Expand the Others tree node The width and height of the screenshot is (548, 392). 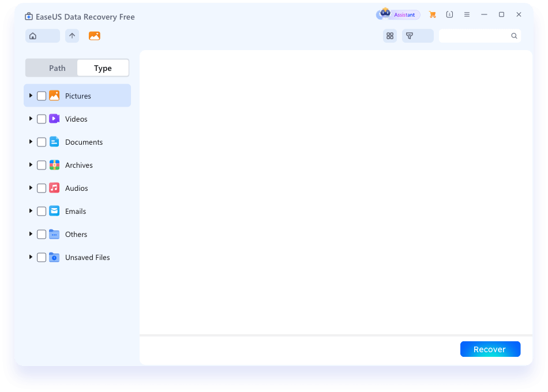[31, 233]
